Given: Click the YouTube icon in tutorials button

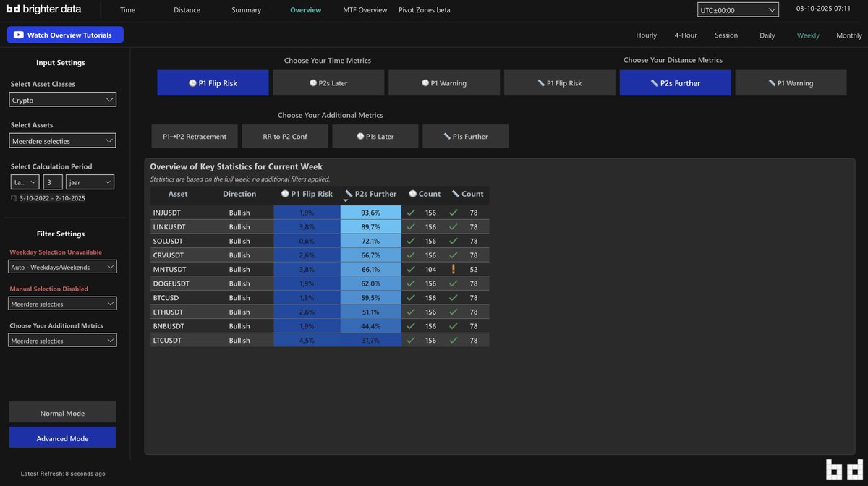Looking at the screenshot, I should [x=18, y=35].
